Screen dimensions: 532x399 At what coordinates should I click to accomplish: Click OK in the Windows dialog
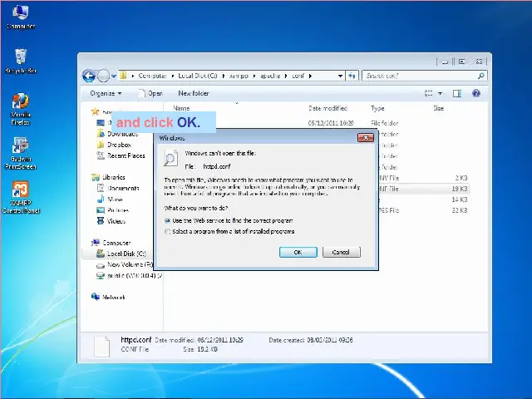click(x=298, y=252)
